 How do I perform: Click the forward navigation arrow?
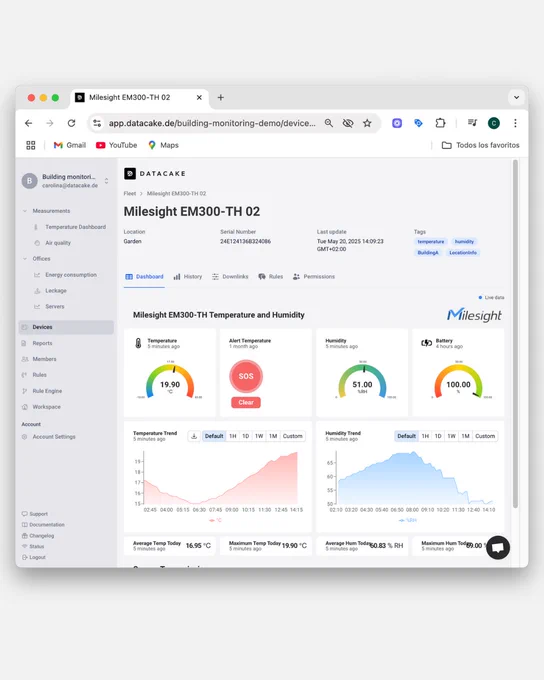coord(50,123)
